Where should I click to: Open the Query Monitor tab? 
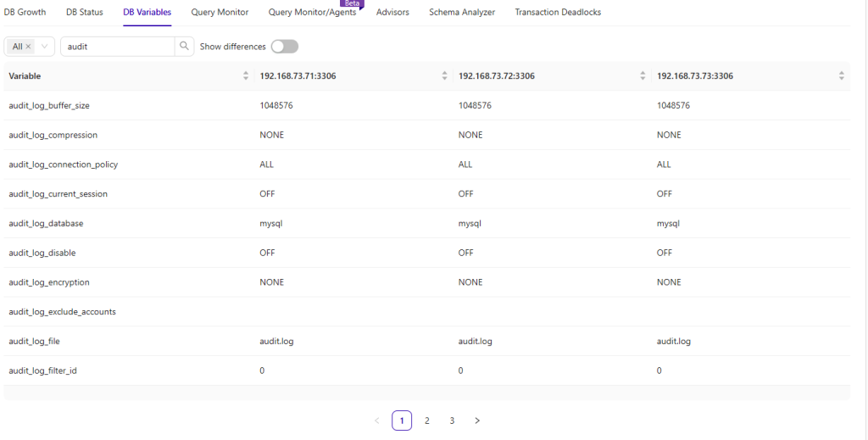220,13
